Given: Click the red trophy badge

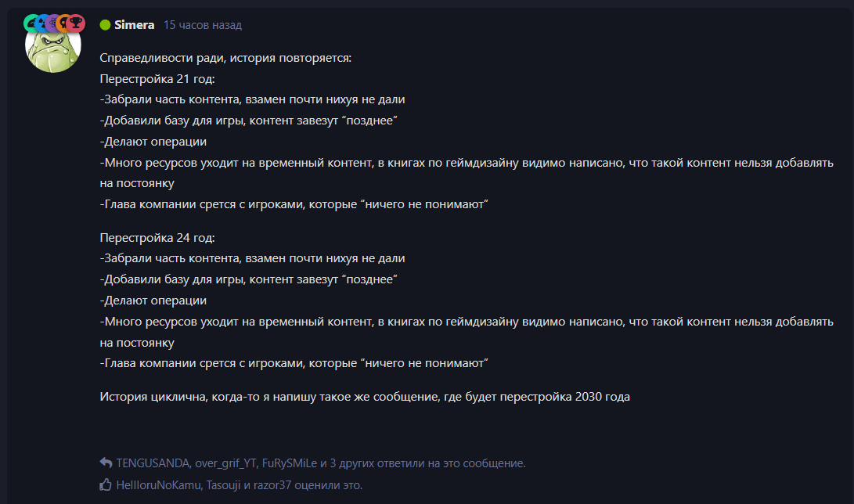Looking at the screenshot, I should point(76,23).
